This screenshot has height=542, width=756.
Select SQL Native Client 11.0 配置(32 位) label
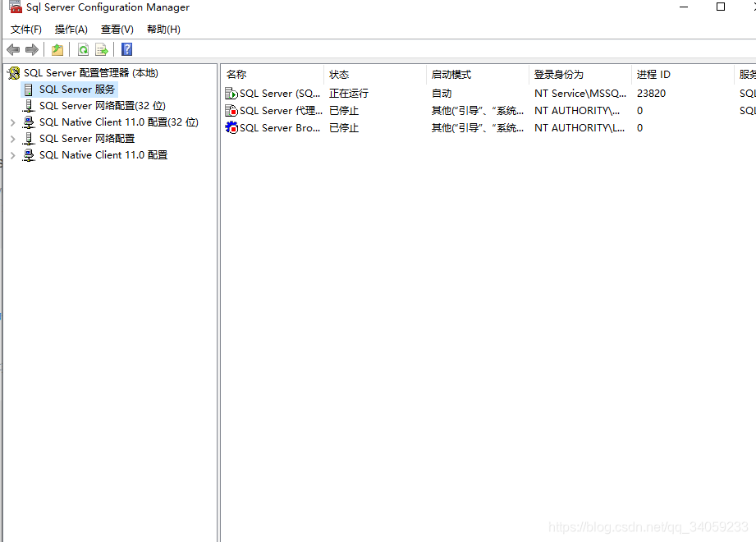tap(118, 122)
